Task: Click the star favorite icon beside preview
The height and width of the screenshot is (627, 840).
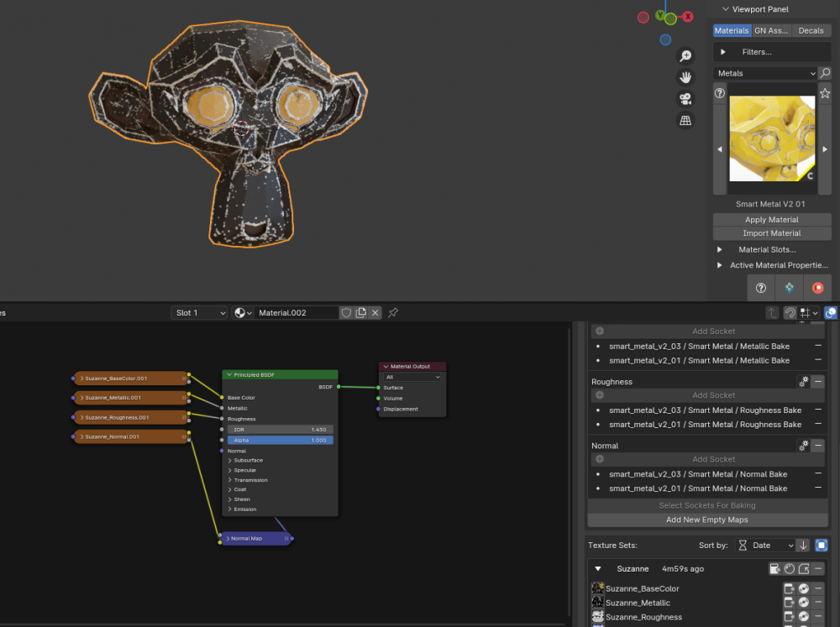Action: pyautogui.click(x=825, y=93)
